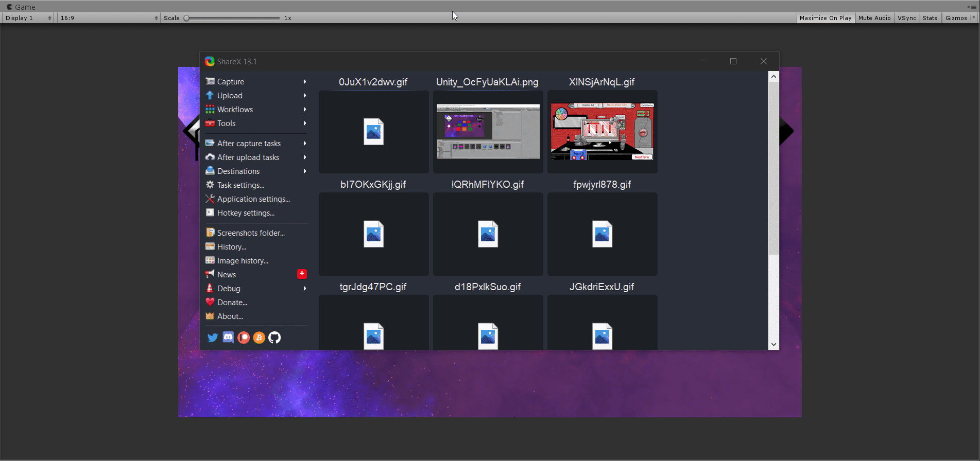Click Donate...
Screen dimensions: 980x461
pos(256,302)
